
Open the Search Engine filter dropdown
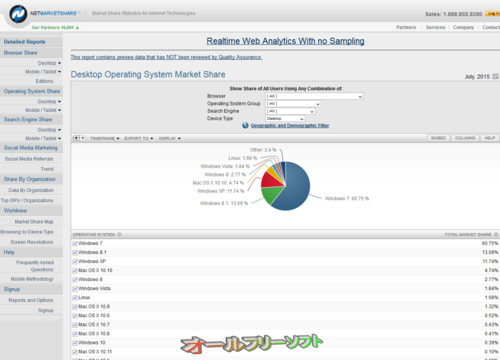pyautogui.click(x=290, y=111)
